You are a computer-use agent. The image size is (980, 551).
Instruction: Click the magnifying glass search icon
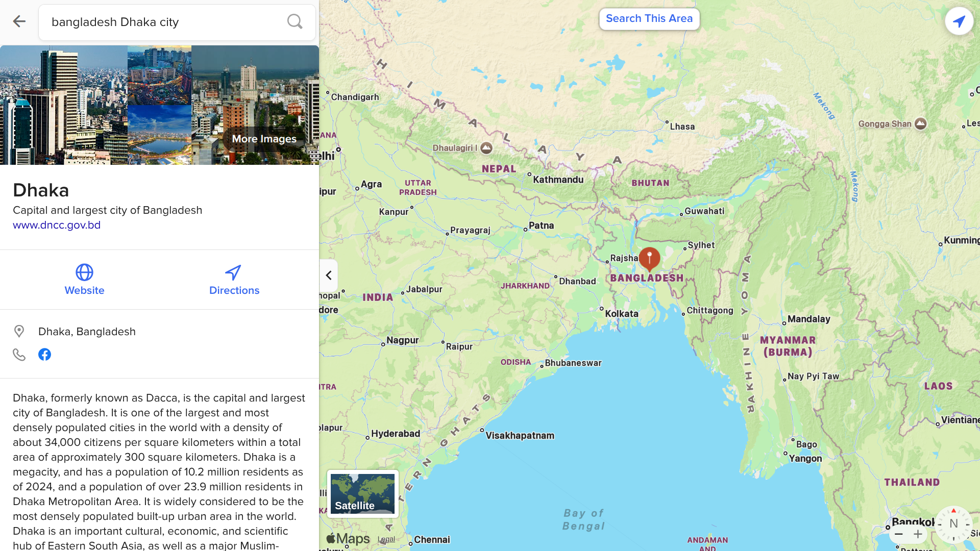(x=295, y=21)
